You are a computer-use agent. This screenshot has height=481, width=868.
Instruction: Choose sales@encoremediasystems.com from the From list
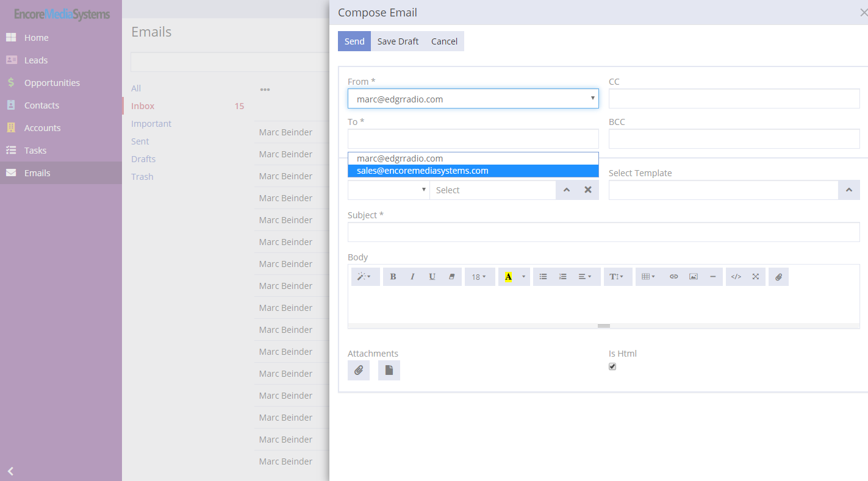[422, 171]
